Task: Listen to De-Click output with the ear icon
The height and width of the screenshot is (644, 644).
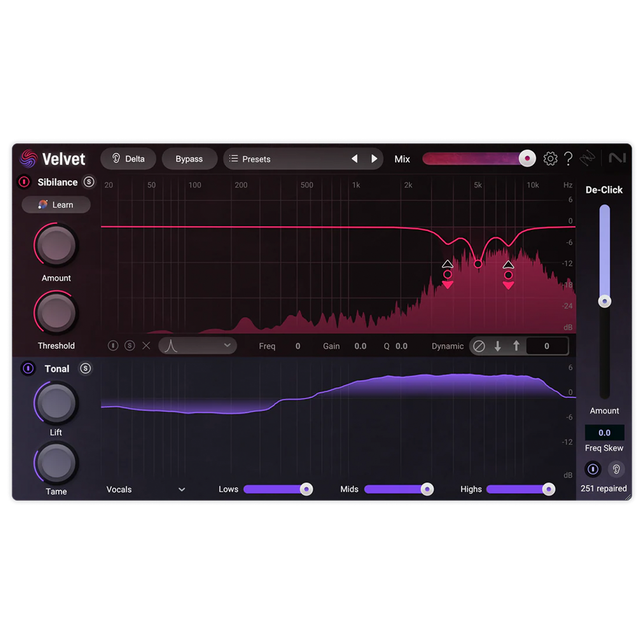Action: click(x=616, y=469)
